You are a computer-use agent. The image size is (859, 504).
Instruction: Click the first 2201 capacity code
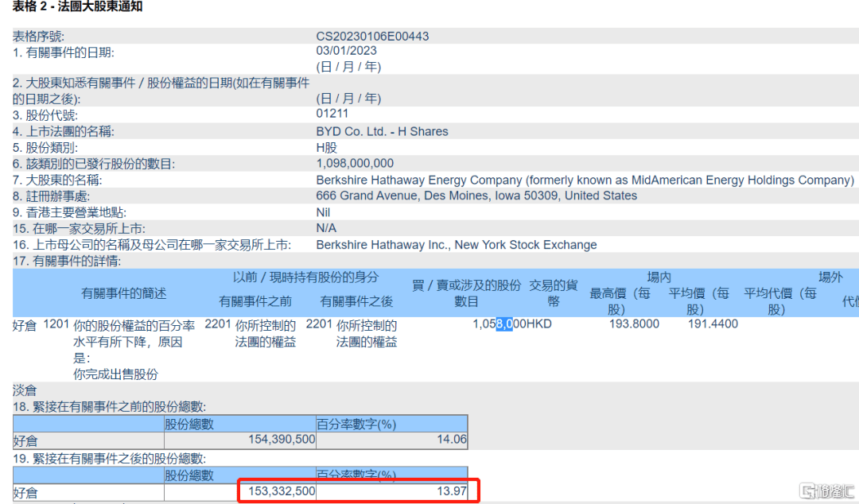tap(217, 324)
